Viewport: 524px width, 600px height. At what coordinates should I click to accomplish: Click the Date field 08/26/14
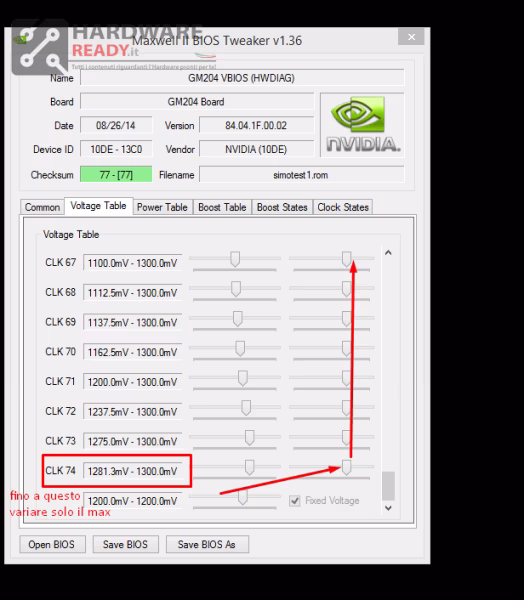coord(116,126)
